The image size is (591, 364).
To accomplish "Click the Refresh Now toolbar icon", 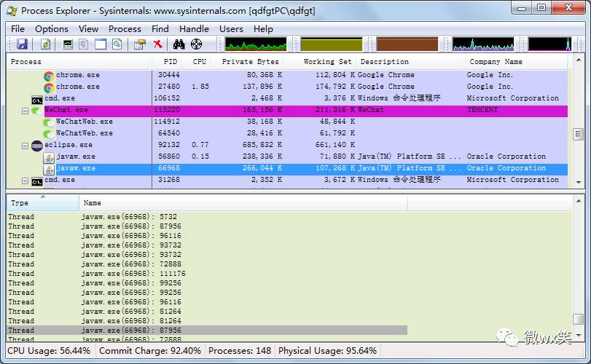I will [46, 44].
